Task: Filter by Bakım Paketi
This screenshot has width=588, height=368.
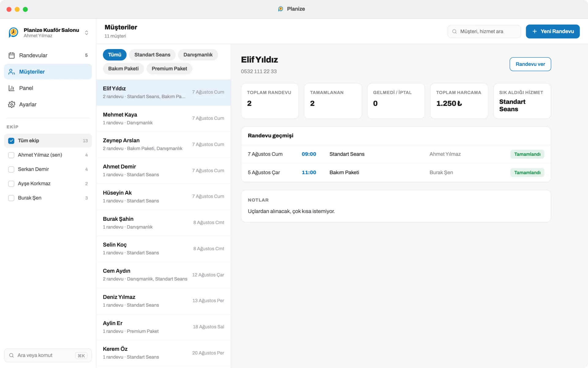Action: (x=123, y=69)
